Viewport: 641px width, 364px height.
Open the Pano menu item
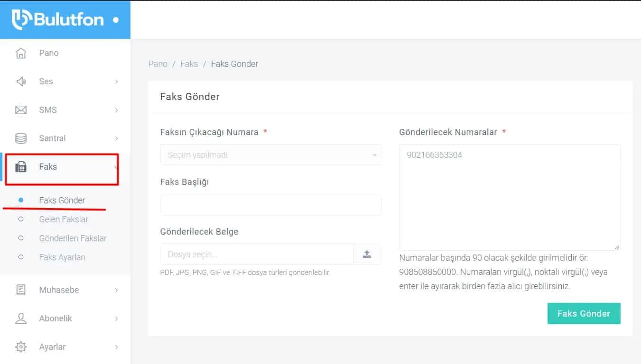click(x=65, y=53)
